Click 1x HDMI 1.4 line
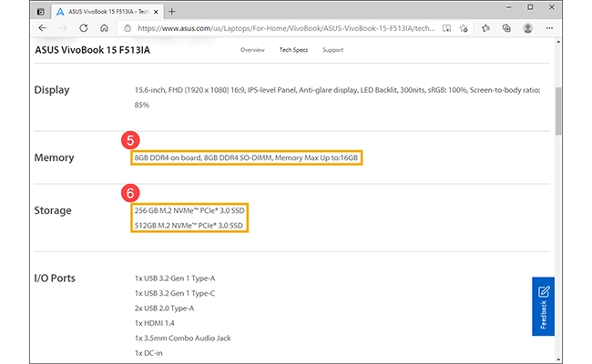592x364 pixels. point(155,323)
